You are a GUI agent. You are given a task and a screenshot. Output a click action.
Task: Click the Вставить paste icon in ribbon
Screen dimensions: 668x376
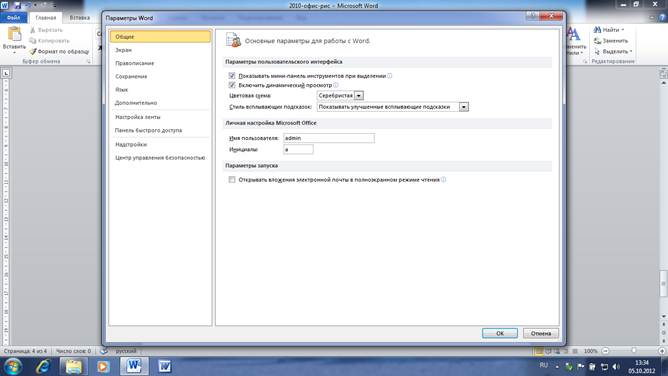point(14,34)
